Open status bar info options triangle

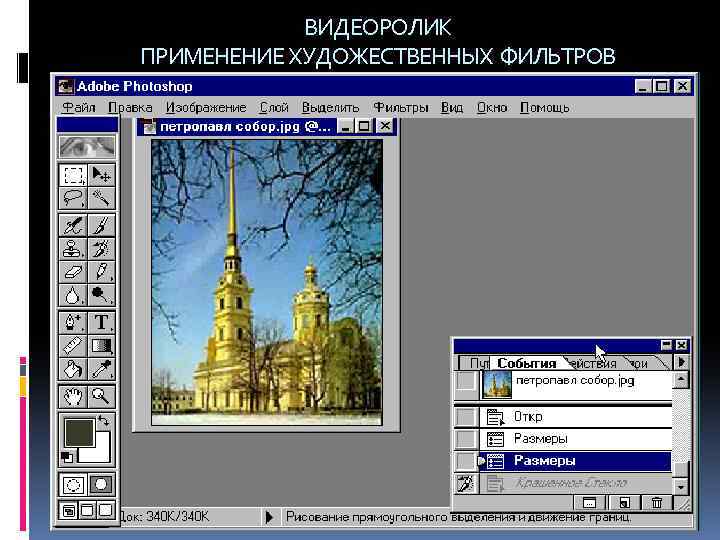(270, 517)
